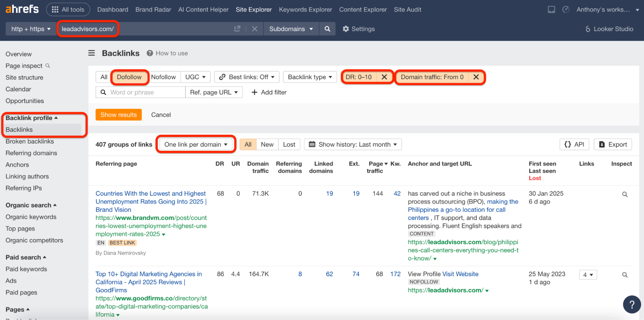The image size is (644, 320).
Task: Select the Nofollow filter
Action: [163, 77]
